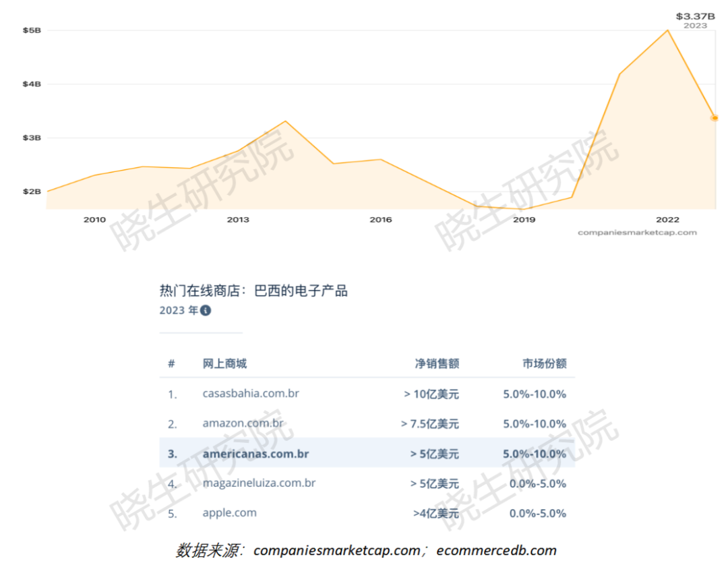The width and height of the screenshot is (728, 561).
Task: Click the 2010 x-axis label
Action: pos(95,220)
